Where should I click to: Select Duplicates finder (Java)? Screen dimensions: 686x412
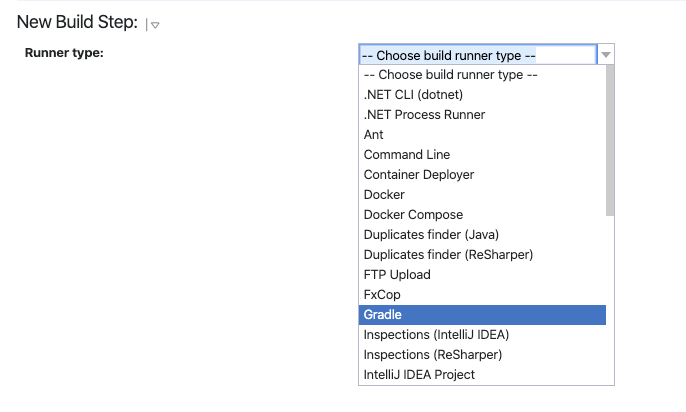(x=428, y=235)
